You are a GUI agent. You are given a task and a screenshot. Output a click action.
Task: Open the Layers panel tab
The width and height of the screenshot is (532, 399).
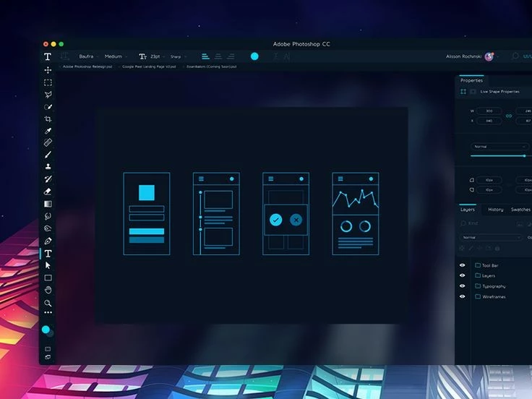(x=468, y=210)
